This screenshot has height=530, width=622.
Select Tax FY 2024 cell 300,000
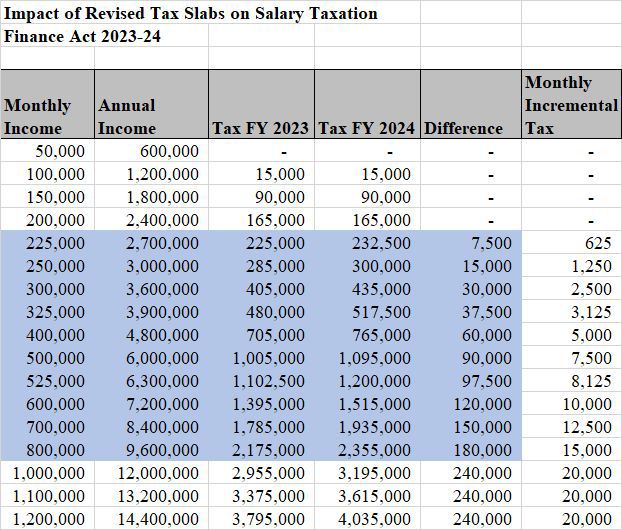(367, 265)
